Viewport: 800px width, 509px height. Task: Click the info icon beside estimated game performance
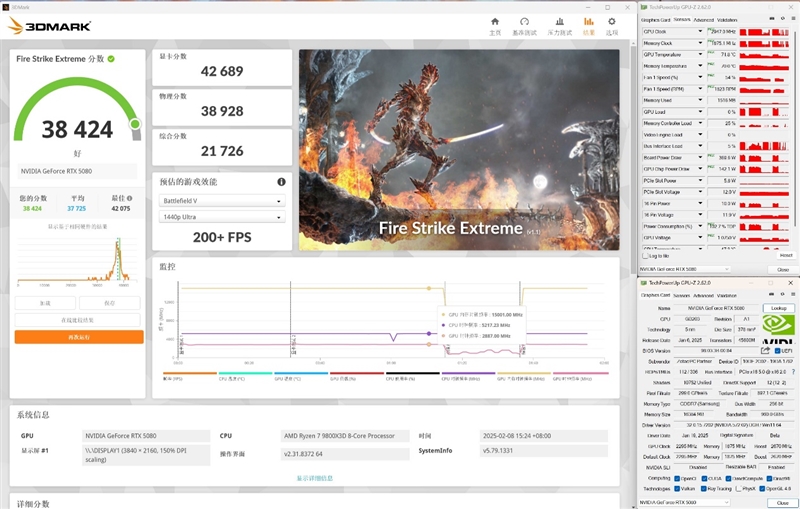(281, 182)
